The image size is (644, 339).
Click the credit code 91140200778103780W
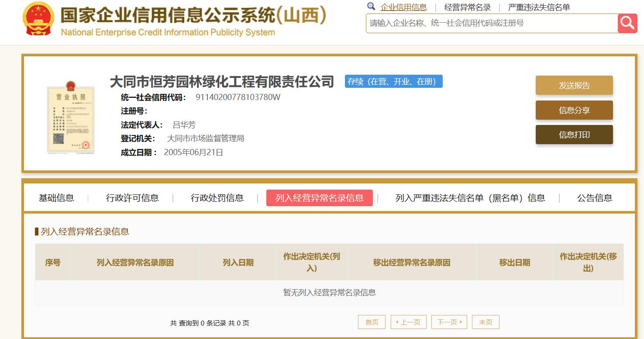[x=238, y=97]
